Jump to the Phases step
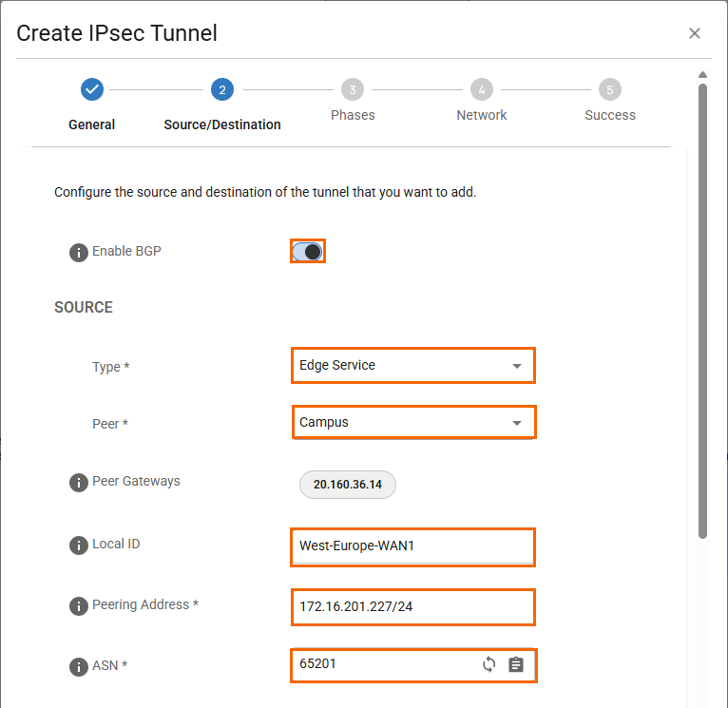Screen dimensions: 728x708 tap(353, 89)
